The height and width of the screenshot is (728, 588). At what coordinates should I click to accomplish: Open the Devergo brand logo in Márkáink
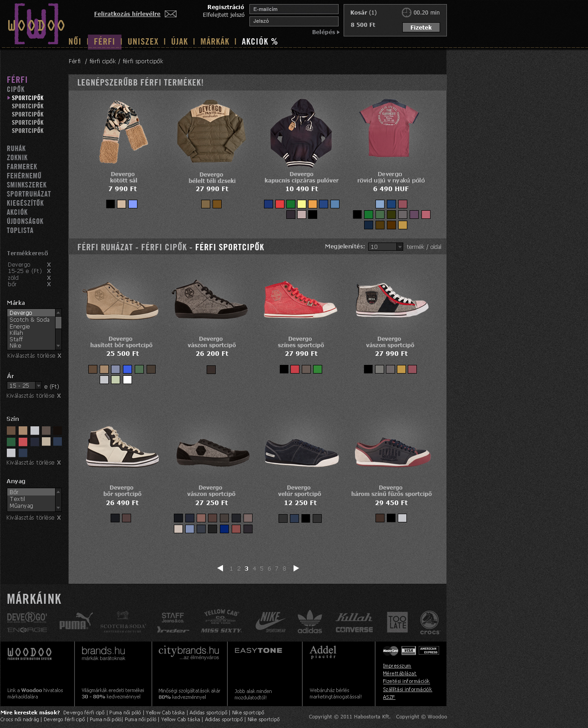tap(27, 617)
